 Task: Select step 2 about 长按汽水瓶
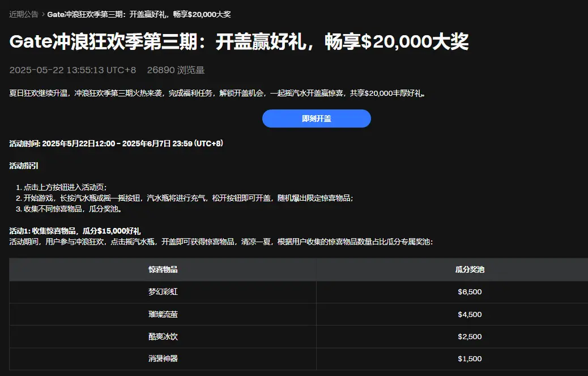(x=185, y=198)
